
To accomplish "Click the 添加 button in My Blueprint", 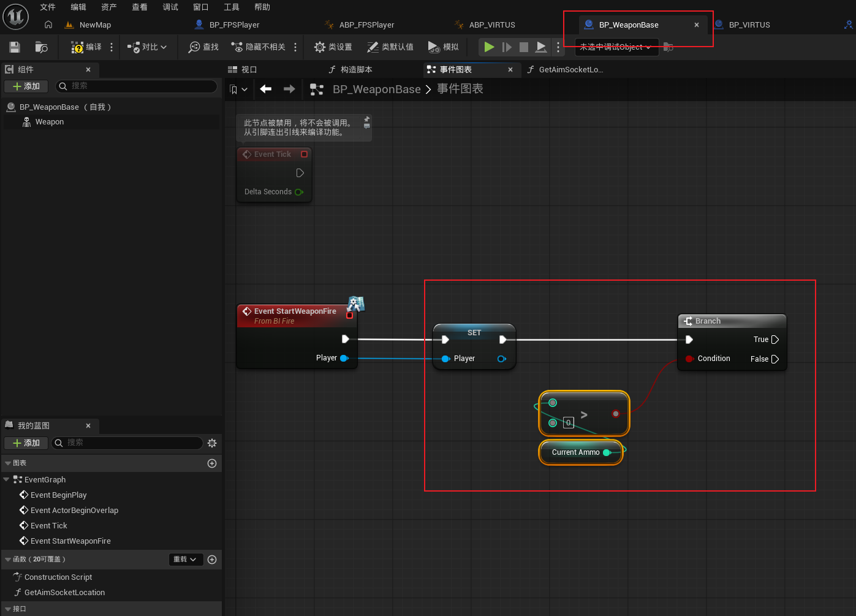I will tap(26, 443).
